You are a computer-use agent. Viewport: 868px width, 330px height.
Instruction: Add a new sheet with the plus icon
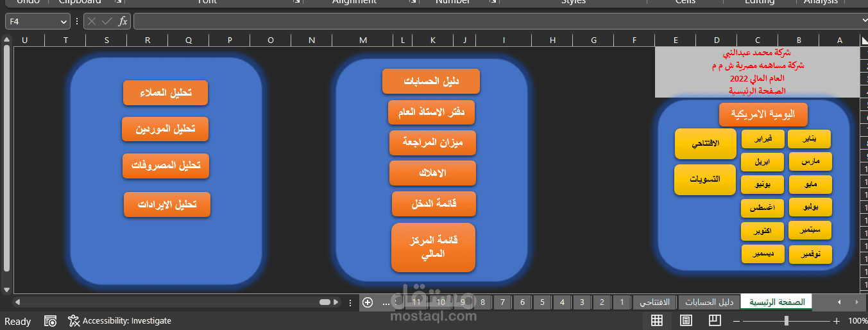point(368,302)
